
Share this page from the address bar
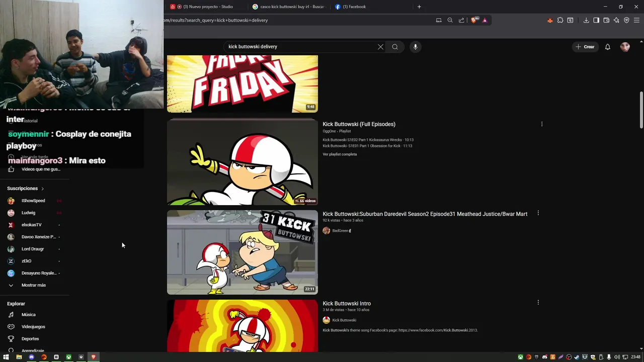pyautogui.click(x=461, y=20)
